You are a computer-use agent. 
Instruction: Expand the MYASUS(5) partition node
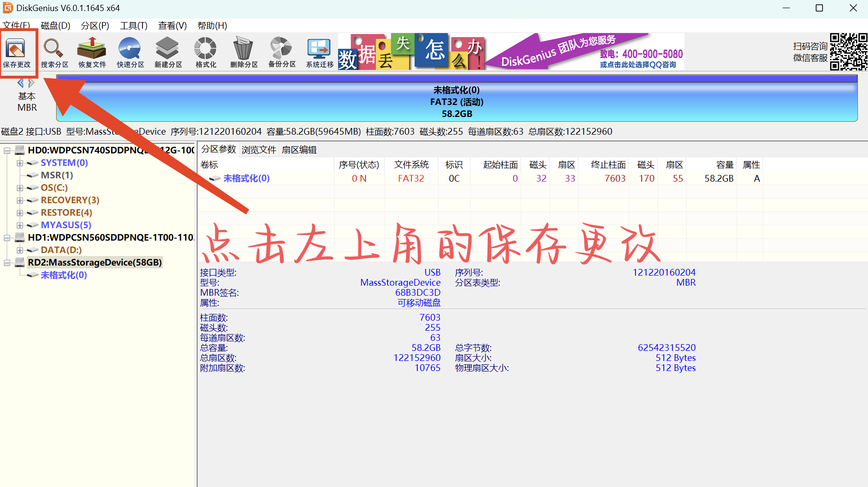click(x=20, y=225)
